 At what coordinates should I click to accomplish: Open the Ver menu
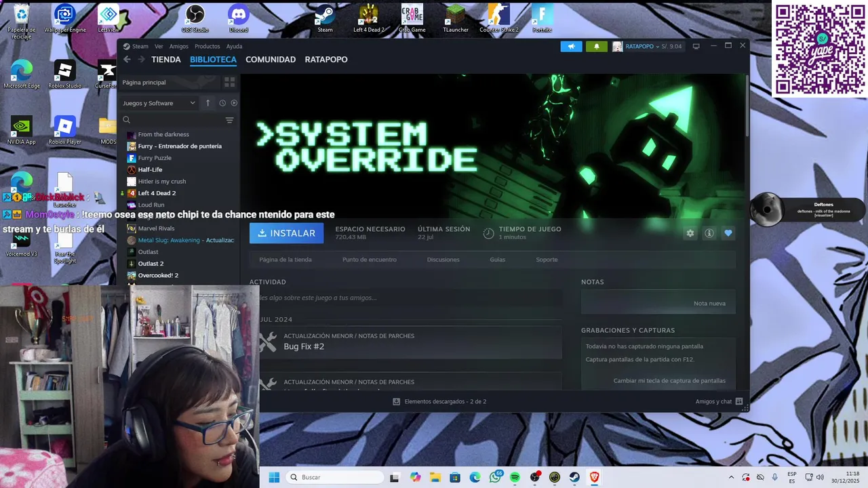click(159, 46)
